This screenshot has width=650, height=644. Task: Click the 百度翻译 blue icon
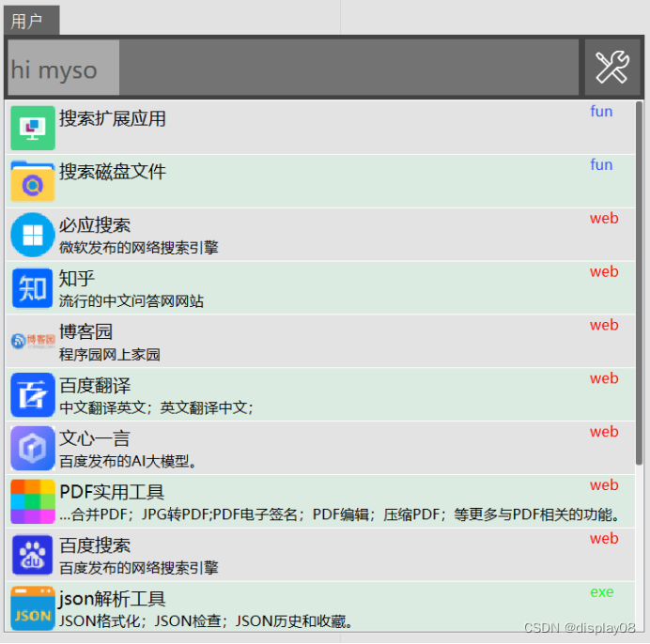pos(33,394)
